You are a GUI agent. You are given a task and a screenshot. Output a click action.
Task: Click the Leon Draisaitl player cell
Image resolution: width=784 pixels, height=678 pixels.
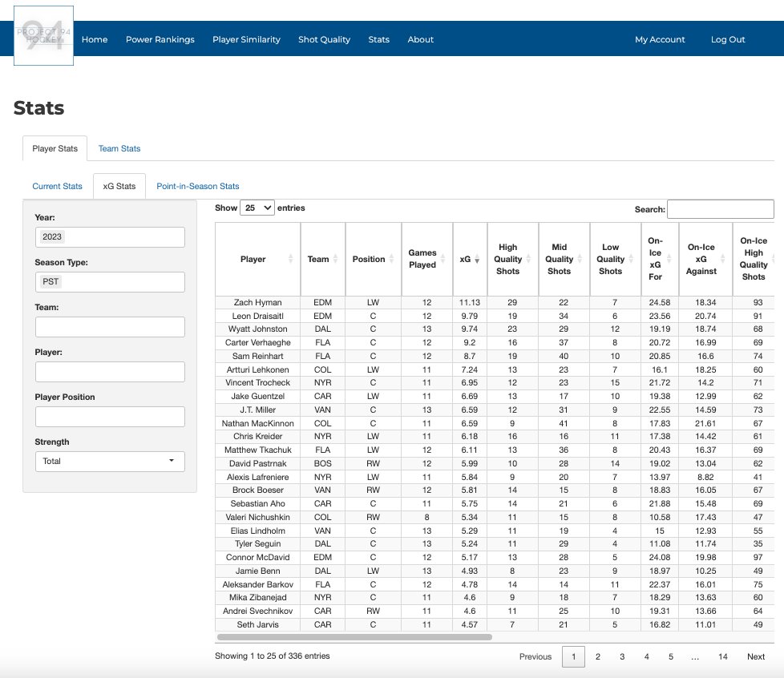click(257, 316)
